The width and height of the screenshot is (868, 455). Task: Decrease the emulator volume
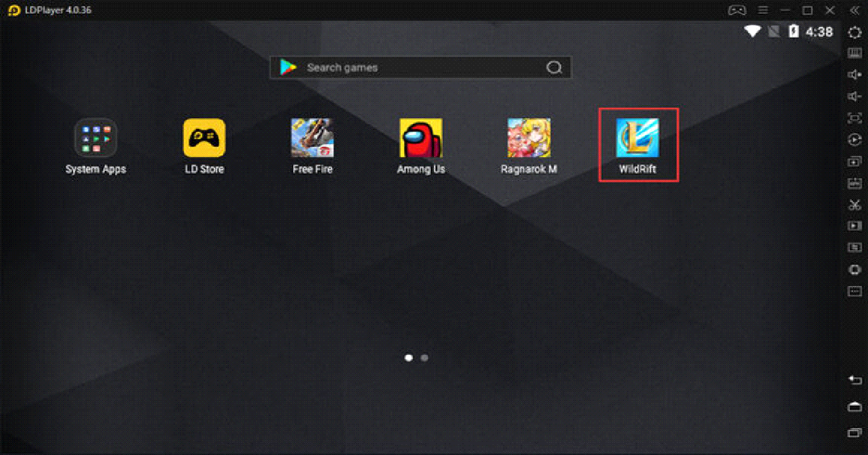tap(855, 96)
